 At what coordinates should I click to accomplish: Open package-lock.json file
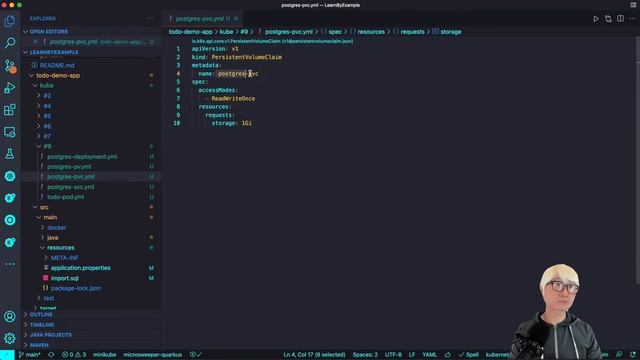click(x=76, y=288)
